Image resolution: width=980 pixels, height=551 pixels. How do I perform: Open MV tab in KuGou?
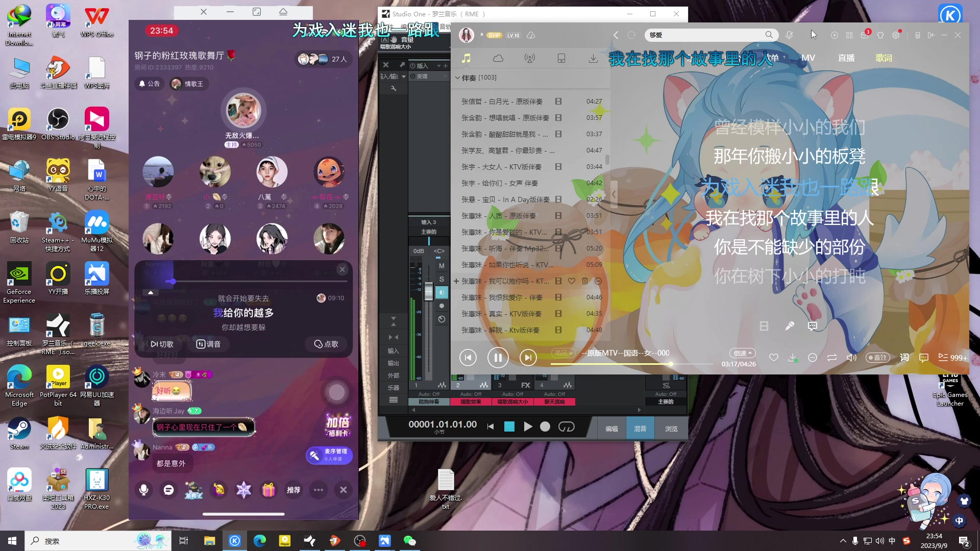(808, 58)
